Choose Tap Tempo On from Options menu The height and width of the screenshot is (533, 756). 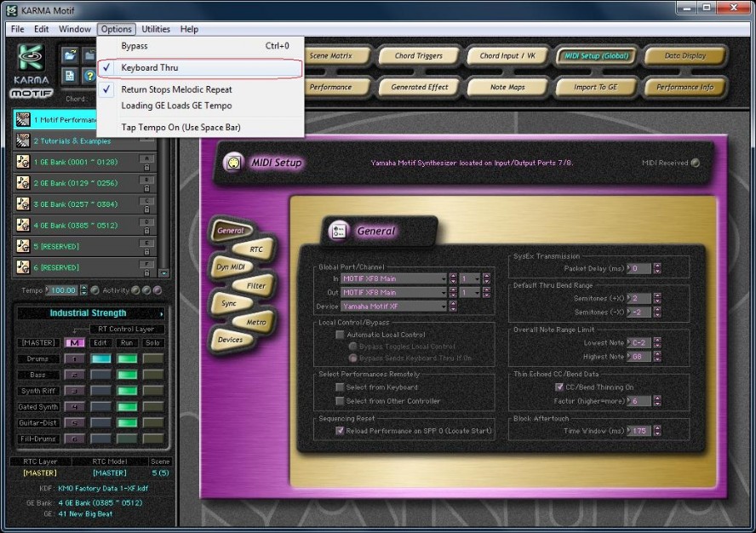[x=180, y=127]
